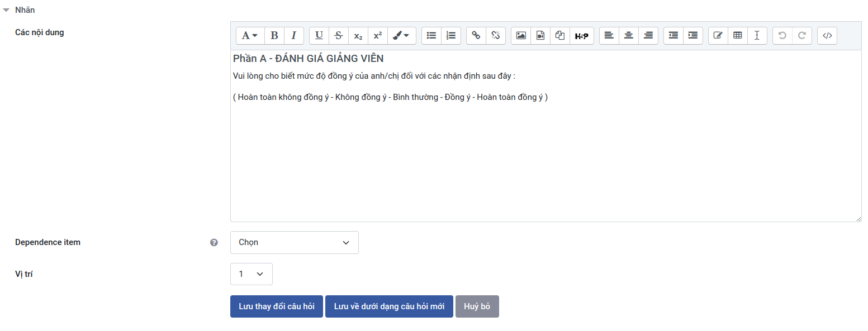
Task: Toggle bold formatting in the editor
Action: 274,36
